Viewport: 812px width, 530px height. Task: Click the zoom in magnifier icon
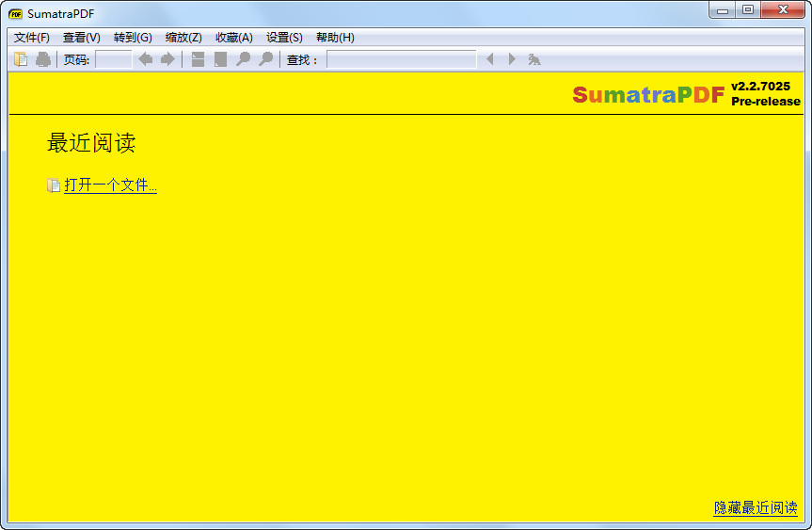(x=265, y=59)
